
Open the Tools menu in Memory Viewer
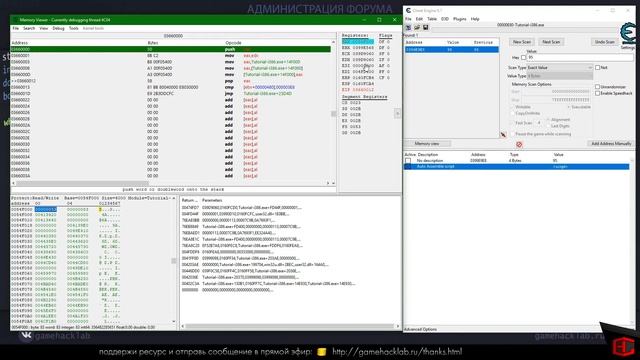pos(73,29)
